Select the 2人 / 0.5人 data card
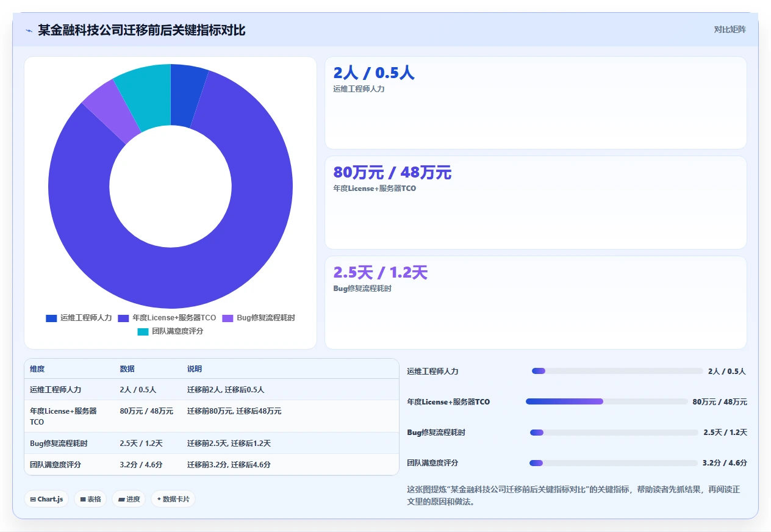 [x=536, y=102]
